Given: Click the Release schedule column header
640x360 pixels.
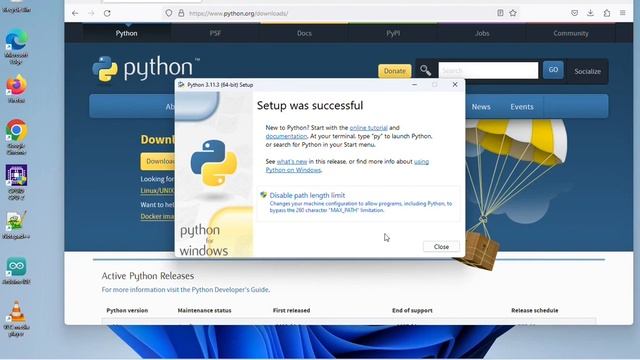Looking at the screenshot, I should pyautogui.click(x=534, y=310).
